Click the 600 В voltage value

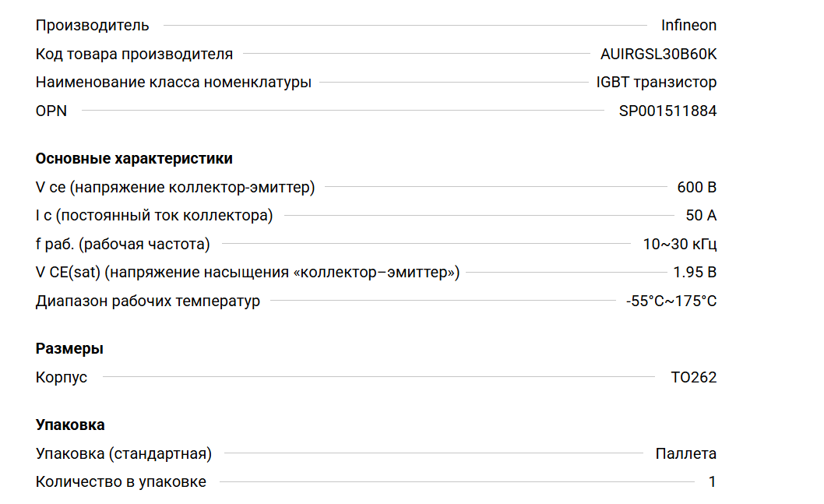click(x=696, y=187)
